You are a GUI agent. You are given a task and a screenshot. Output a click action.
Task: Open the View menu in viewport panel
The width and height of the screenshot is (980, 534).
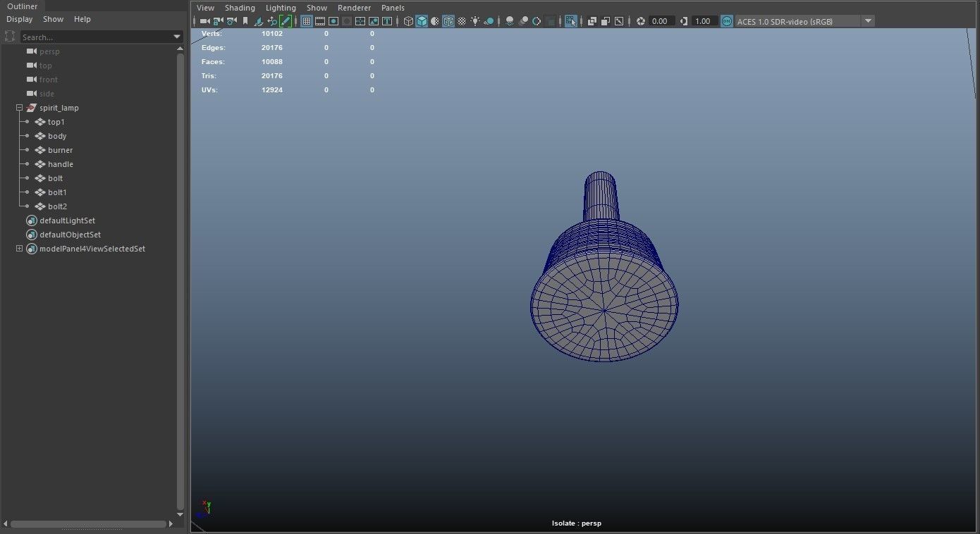pyautogui.click(x=205, y=8)
